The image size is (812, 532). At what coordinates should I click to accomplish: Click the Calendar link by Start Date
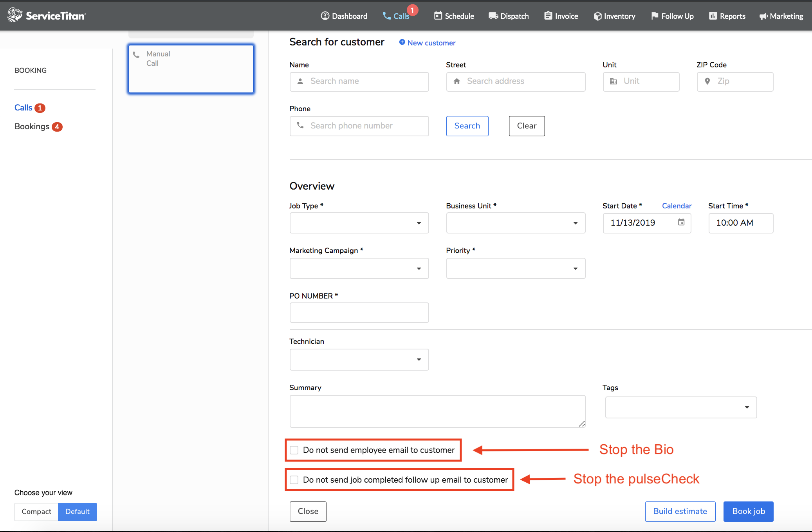pos(676,206)
